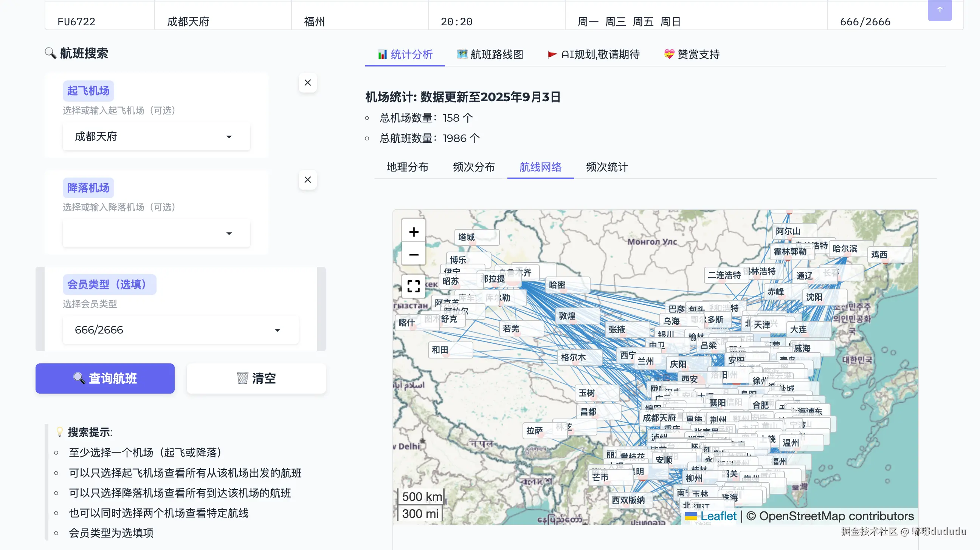Image resolution: width=980 pixels, height=550 pixels.
Task: Click the 成都天府 marker on map
Action: click(659, 418)
